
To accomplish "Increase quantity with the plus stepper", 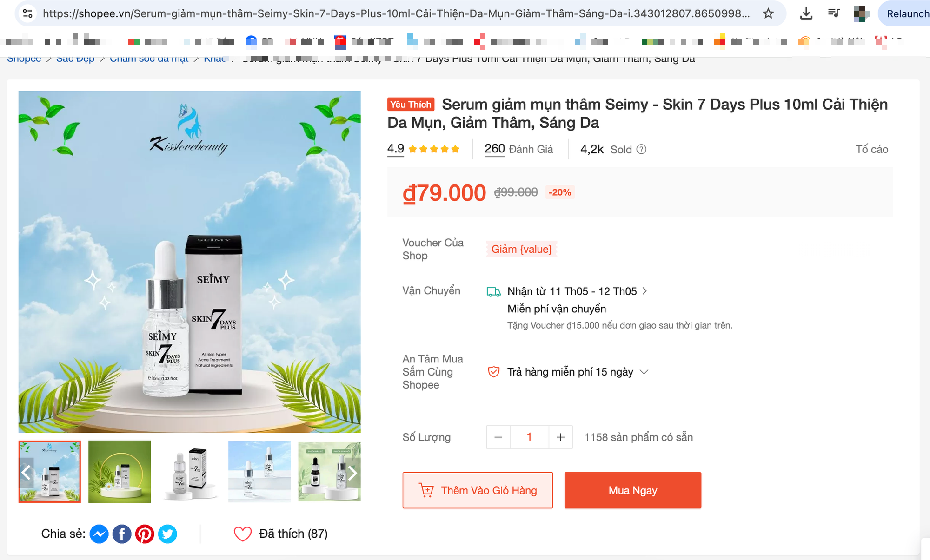I will [560, 437].
